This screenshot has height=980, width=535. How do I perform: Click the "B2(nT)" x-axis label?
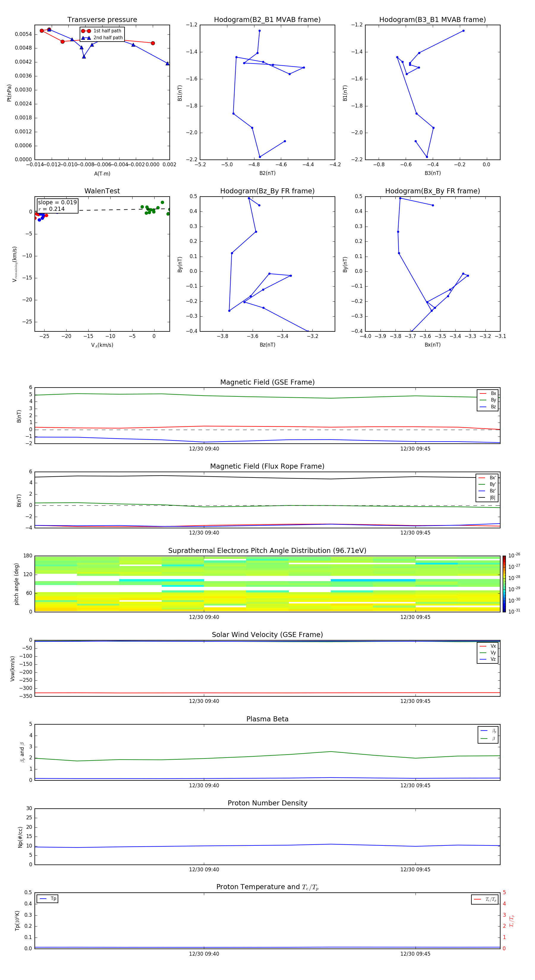(267, 173)
